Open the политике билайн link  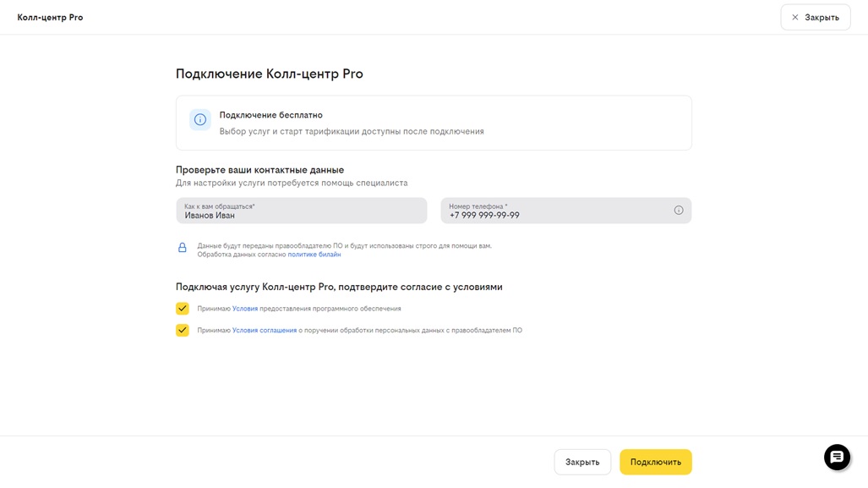[314, 255]
